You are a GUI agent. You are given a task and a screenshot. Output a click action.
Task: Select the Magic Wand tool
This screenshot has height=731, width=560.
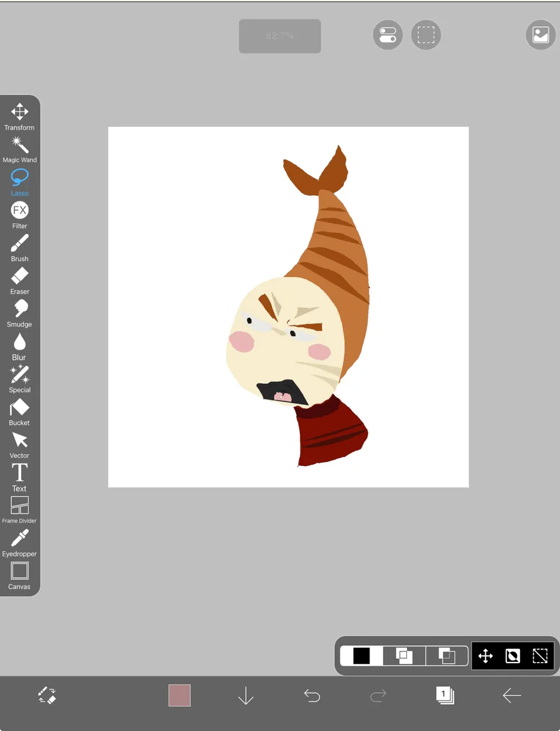pyautogui.click(x=19, y=150)
